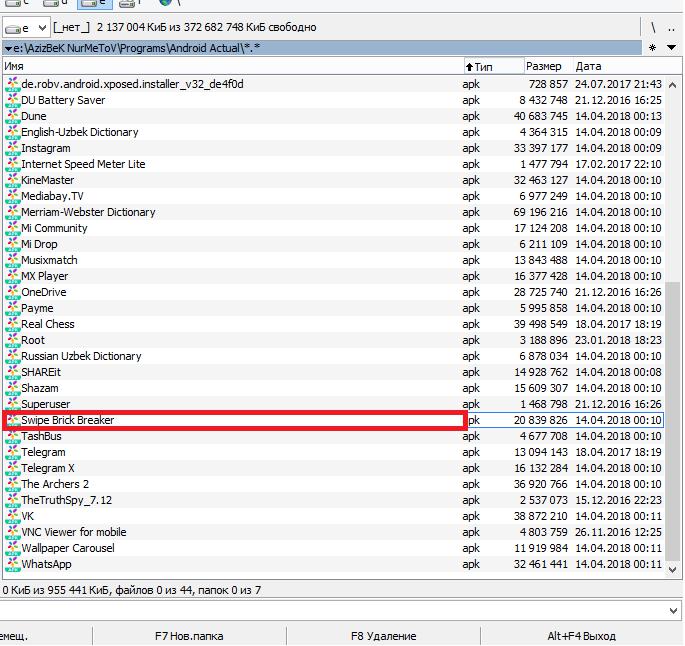Click Alt+F4 Выход button

581,636
